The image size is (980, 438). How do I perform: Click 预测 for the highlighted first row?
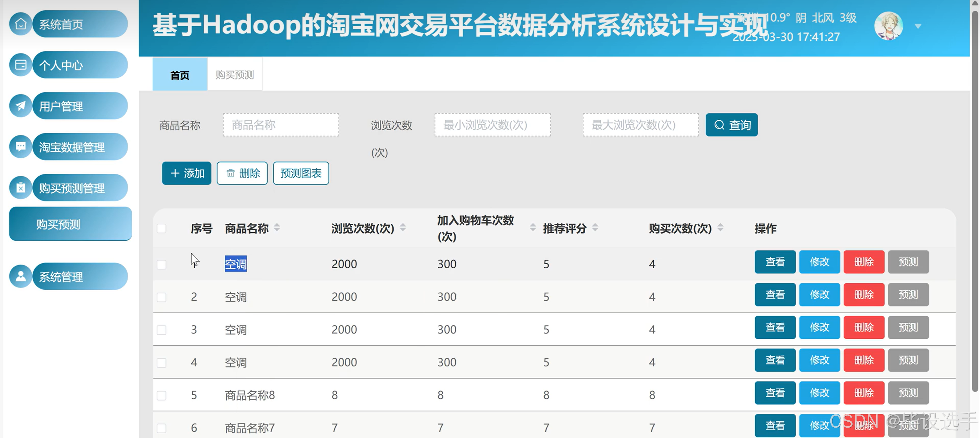(908, 262)
